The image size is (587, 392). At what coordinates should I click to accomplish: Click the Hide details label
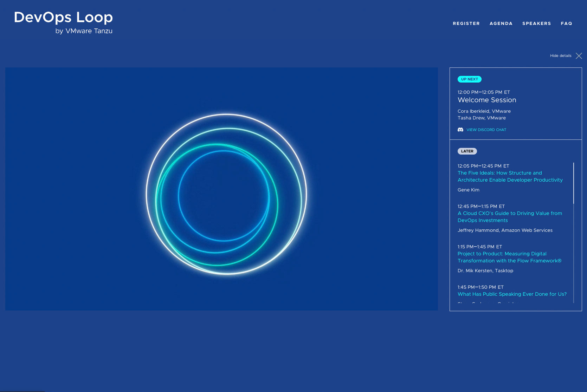(561, 56)
